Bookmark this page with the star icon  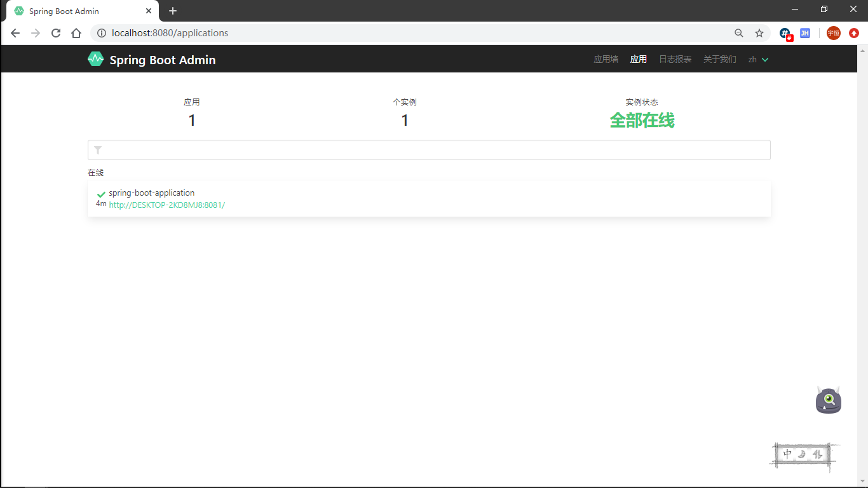click(759, 32)
